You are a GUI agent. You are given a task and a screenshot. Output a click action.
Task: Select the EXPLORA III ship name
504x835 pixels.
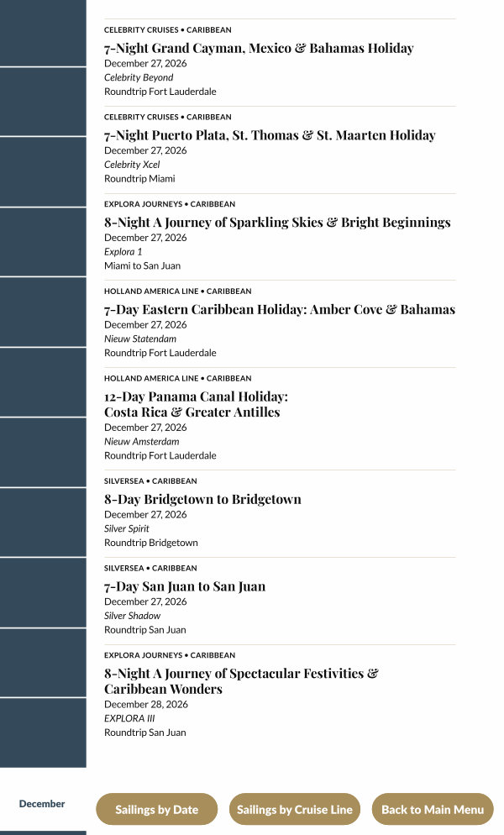coord(129,719)
